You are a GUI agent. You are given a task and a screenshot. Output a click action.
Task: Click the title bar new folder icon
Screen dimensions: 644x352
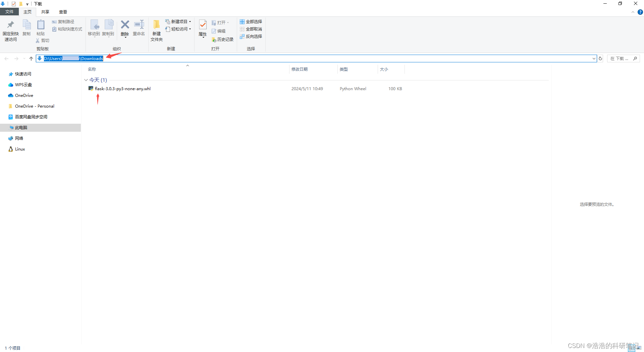coord(21,4)
